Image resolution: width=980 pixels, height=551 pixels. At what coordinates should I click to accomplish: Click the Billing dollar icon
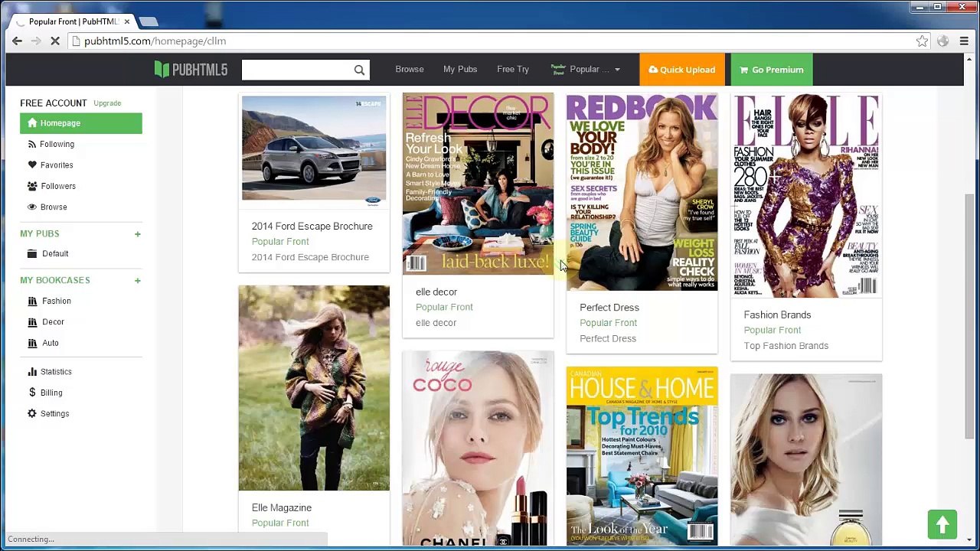[x=32, y=393]
